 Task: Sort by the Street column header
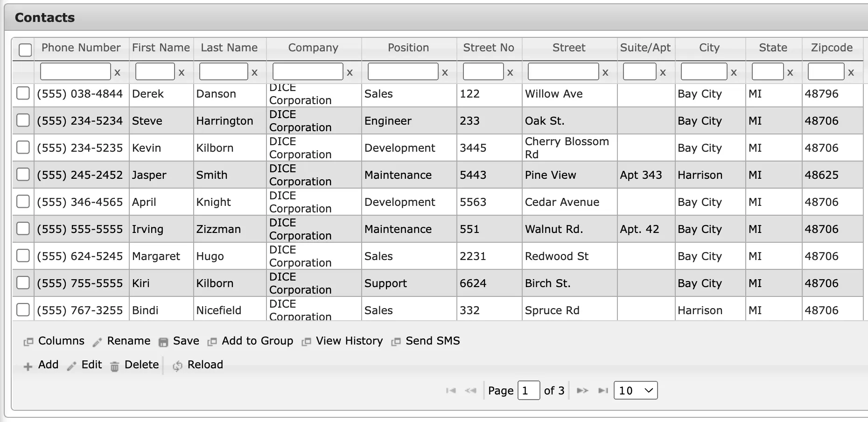(x=569, y=48)
